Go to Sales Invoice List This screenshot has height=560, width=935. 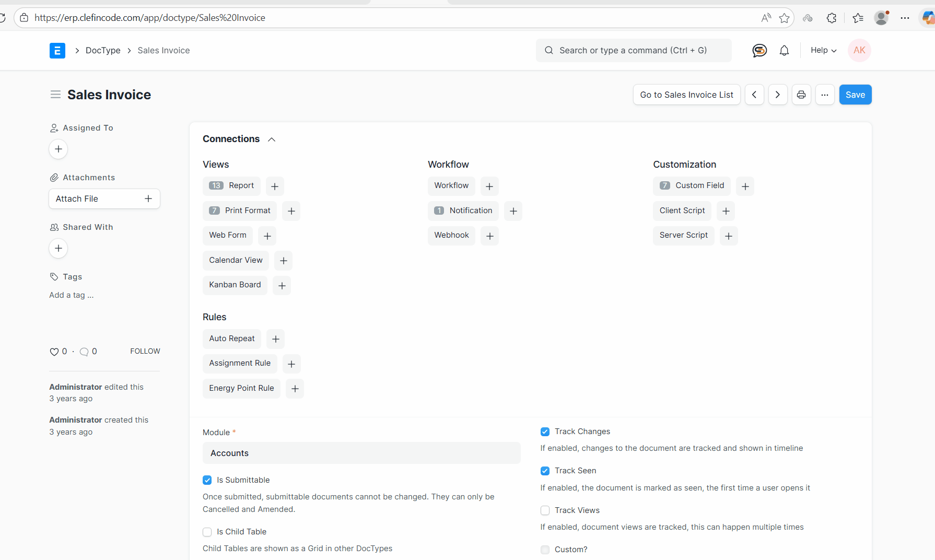click(686, 95)
